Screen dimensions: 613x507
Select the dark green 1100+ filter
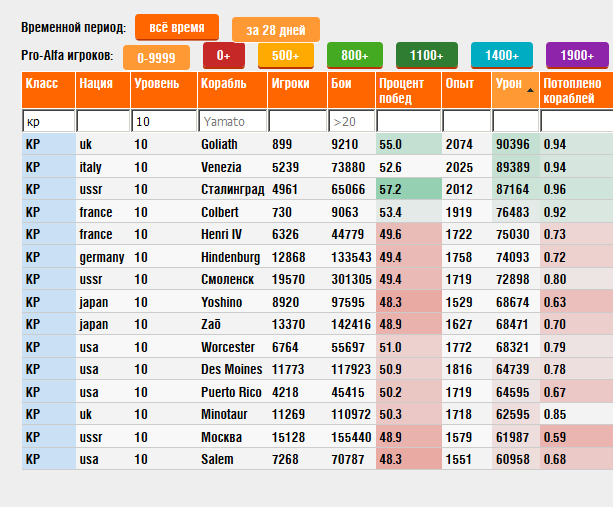click(426, 56)
